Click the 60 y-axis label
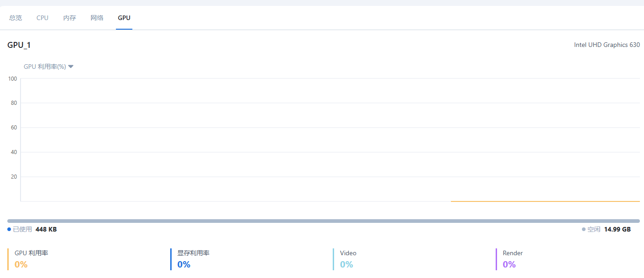The height and width of the screenshot is (278, 644). 14,128
